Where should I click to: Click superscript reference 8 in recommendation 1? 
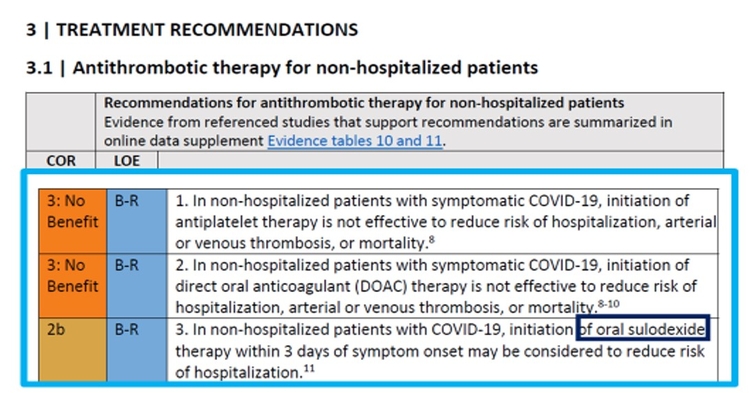point(431,239)
